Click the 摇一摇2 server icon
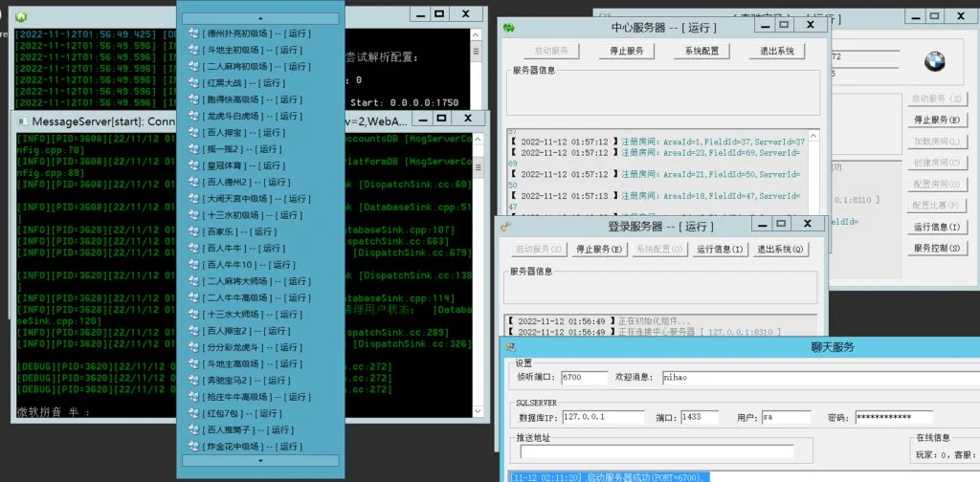This screenshot has height=482, width=980. [x=193, y=149]
